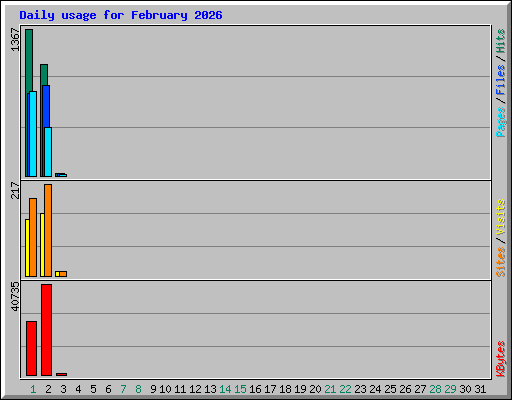Image resolution: width=512 pixels, height=400 pixels.
Task: Click the tiny red KBytes bar for day 3
Action: (x=61, y=374)
